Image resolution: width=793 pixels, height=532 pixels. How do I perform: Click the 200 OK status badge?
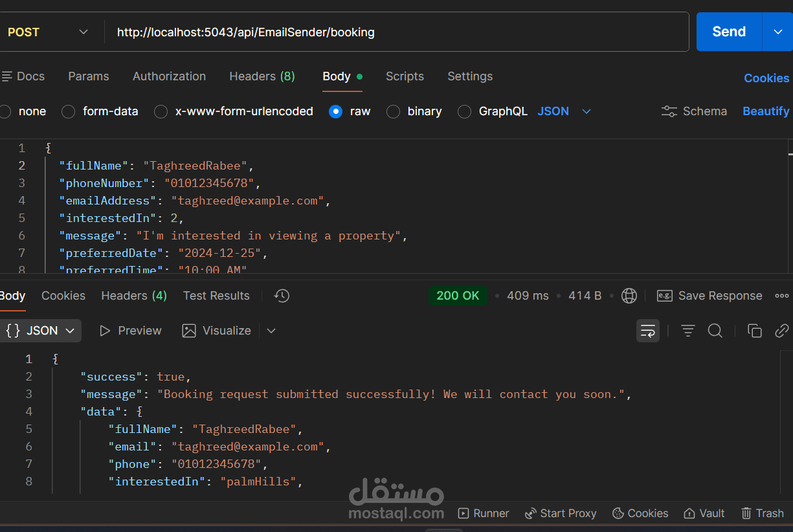point(458,296)
